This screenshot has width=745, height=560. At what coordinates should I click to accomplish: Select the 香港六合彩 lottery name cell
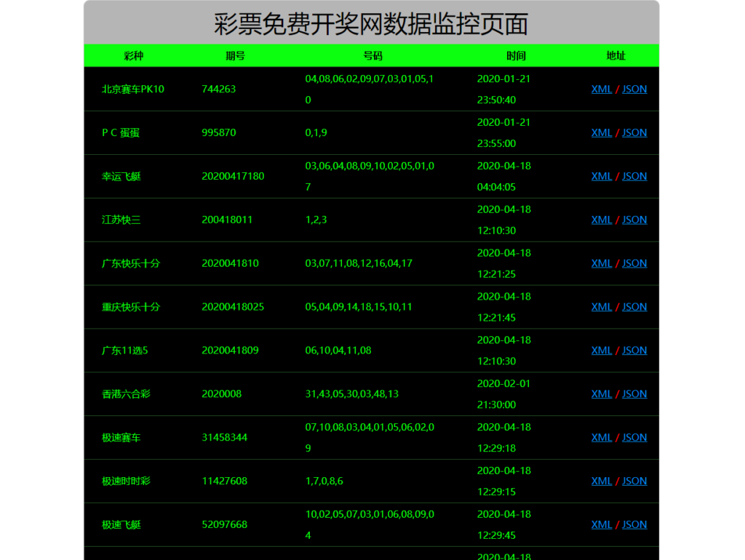click(x=125, y=393)
